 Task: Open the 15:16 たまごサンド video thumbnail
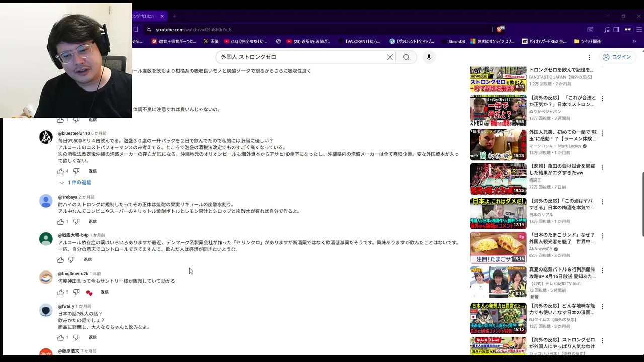[498, 247]
